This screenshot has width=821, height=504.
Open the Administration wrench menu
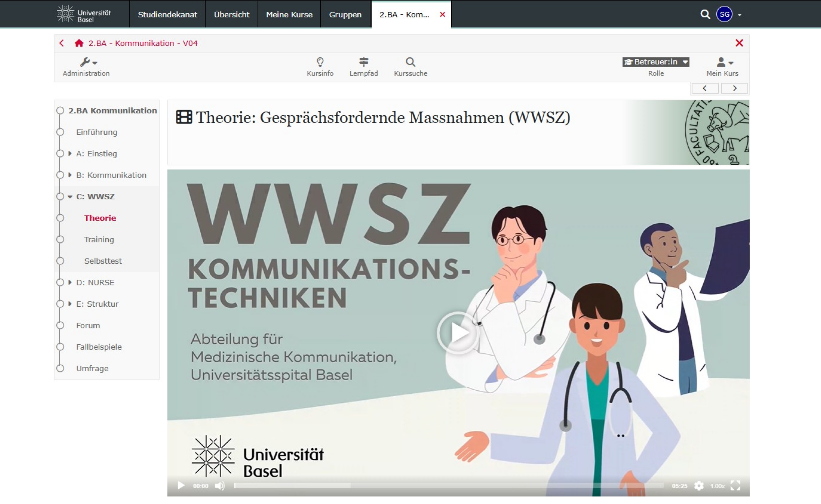click(x=86, y=67)
